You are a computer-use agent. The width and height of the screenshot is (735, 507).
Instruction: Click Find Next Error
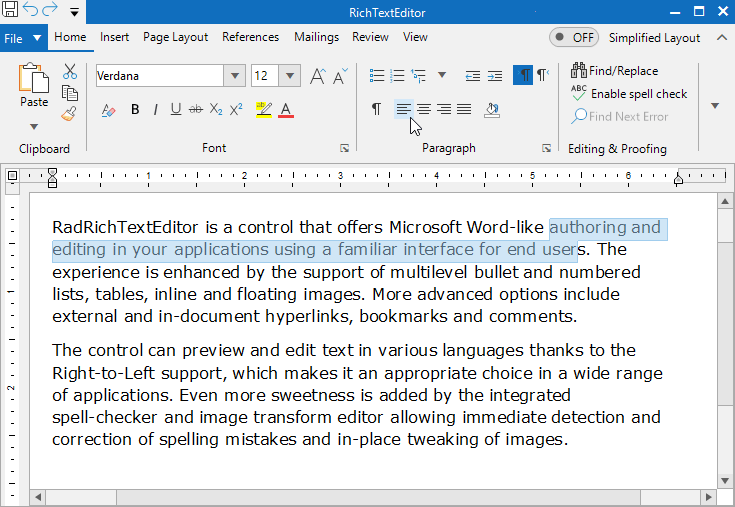point(619,116)
